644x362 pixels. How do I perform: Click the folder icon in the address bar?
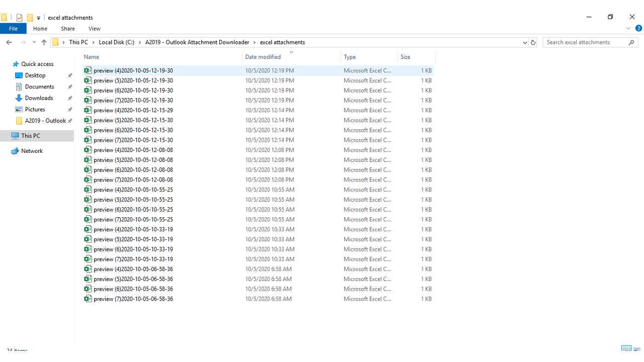(56, 42)
